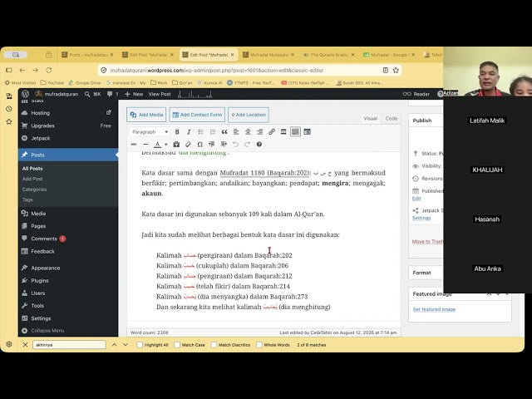
Task: Insert Read More tag
Action: (x=283, y=131)
